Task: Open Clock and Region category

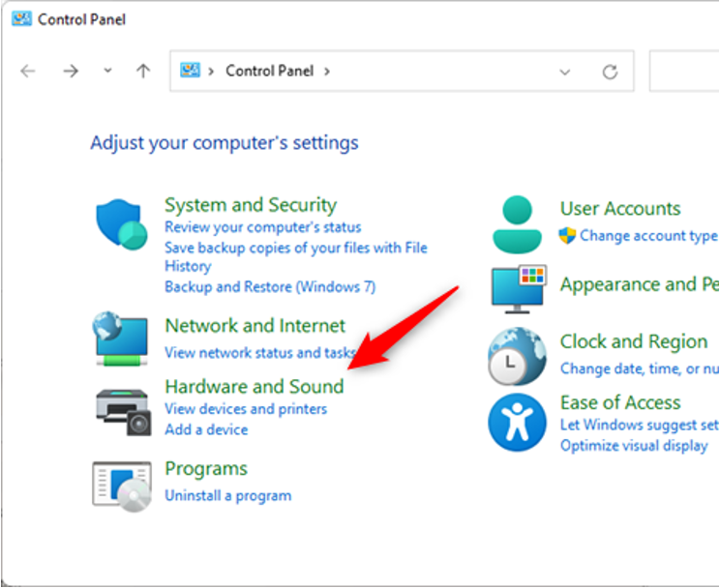Action: coord(633,341)
